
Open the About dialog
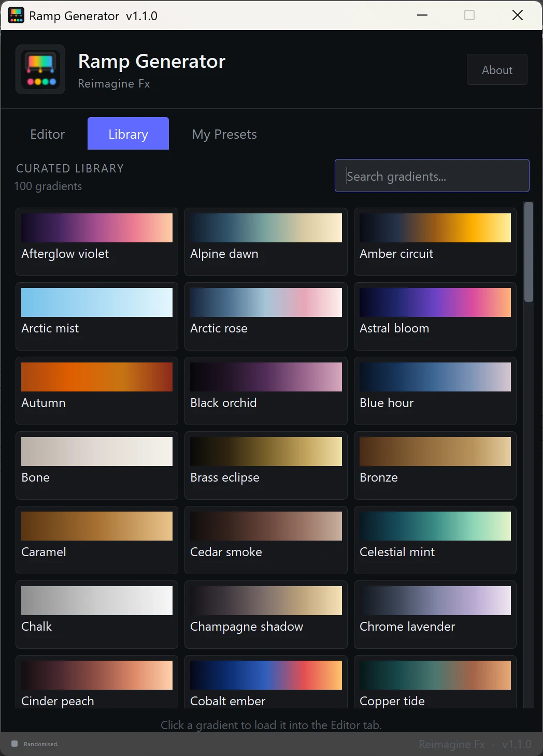coord(497,69)
